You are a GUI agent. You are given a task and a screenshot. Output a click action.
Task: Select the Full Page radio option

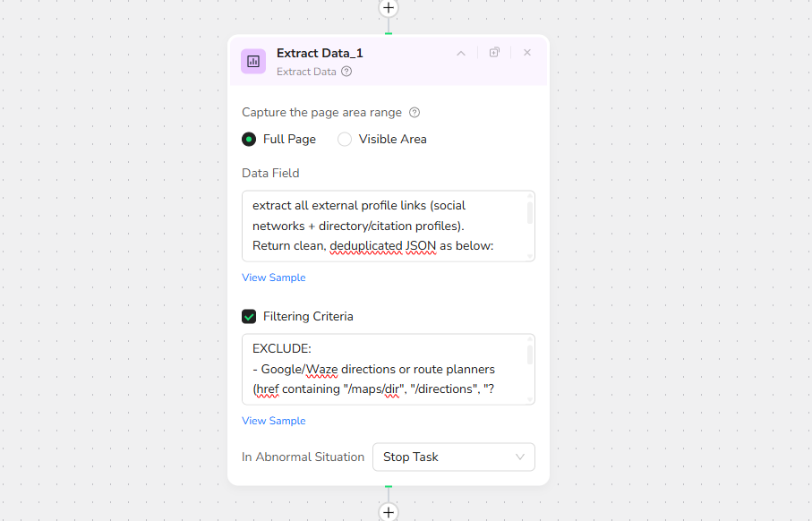pyautogui.click(x=249, y=140)
